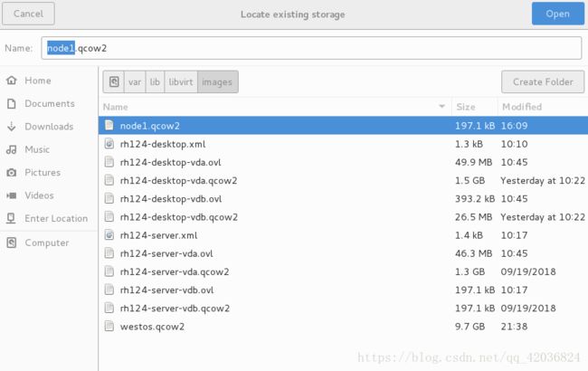This screenshot has width=588, height=371.
Task: Select the westos.qcow2 file
Action: pos(343,327)
